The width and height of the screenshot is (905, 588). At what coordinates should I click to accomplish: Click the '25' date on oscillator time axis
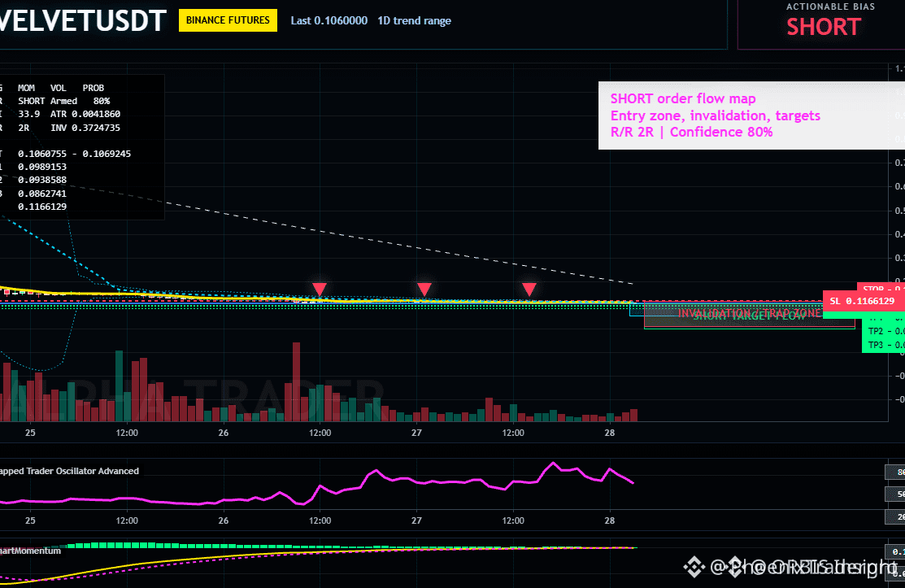(30, 520)
